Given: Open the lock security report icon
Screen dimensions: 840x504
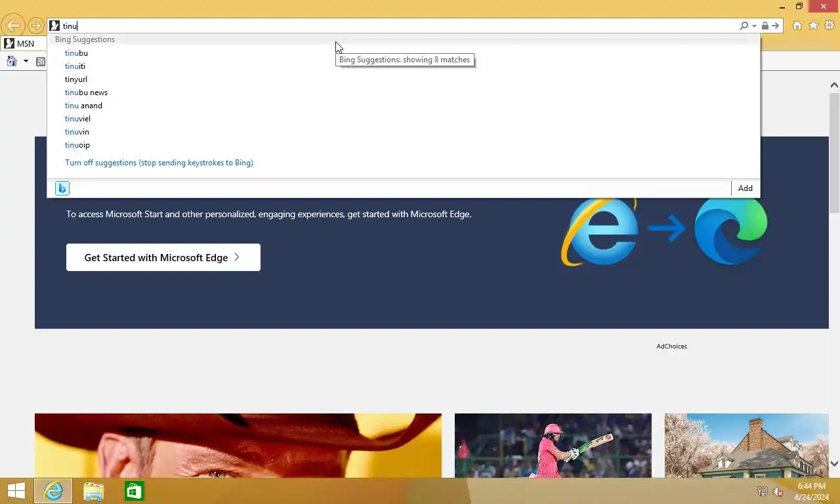Looking at the screenshot, I should (x=765, y=26).
